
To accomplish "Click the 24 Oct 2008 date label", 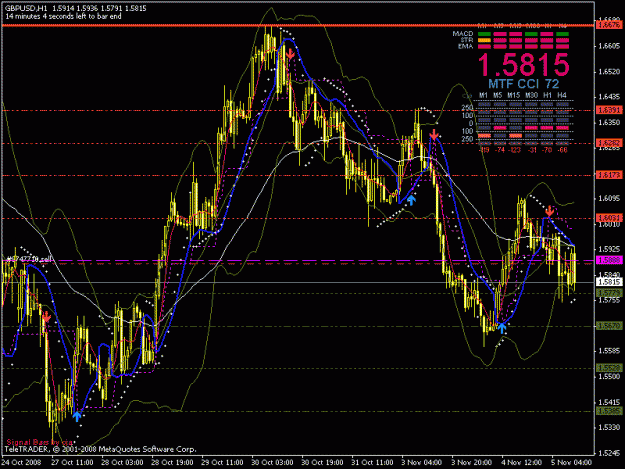I will point(21,463).
